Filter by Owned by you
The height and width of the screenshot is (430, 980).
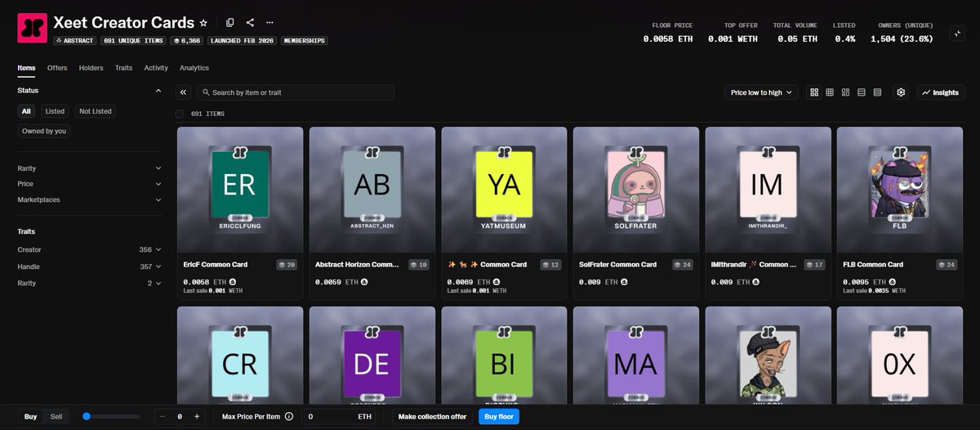coord(44,131)
